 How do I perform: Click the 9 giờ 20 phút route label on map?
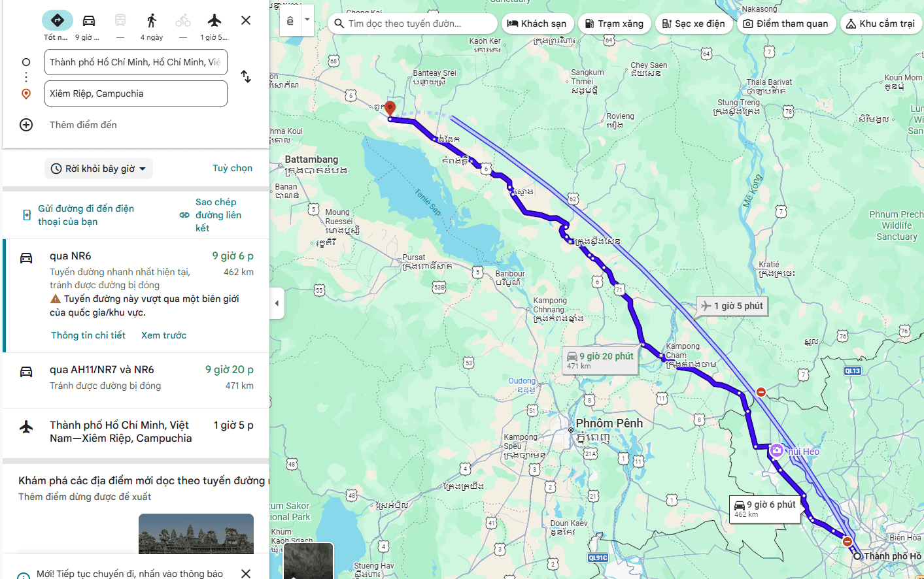click(x=600, y=360)
